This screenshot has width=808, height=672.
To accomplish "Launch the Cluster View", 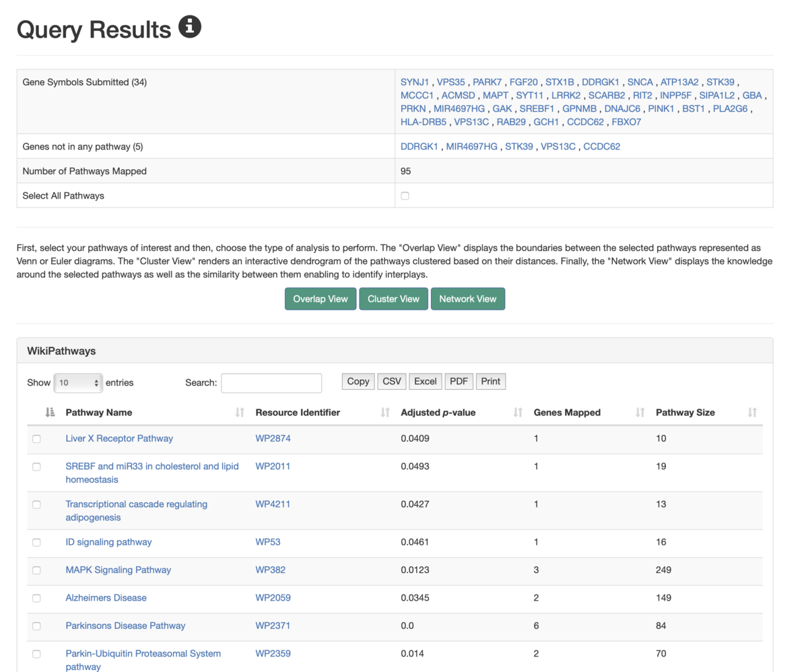I will click(394, 299).
